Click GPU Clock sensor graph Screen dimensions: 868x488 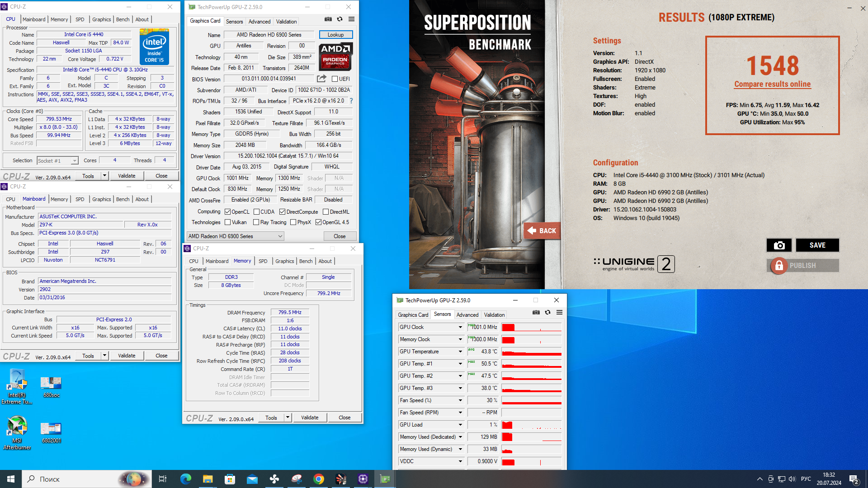tap(531, 327)
